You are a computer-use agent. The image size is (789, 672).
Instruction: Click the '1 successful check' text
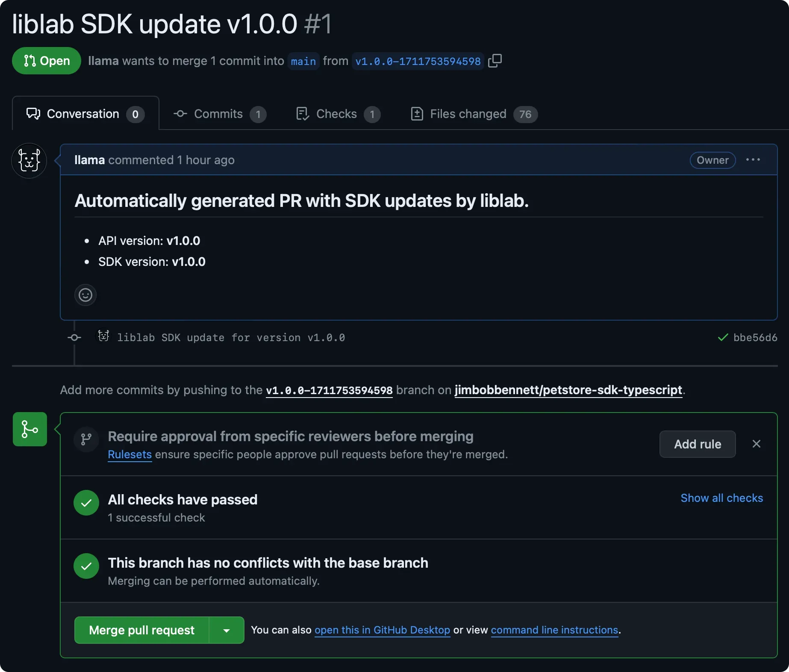(x=156, y=518)
